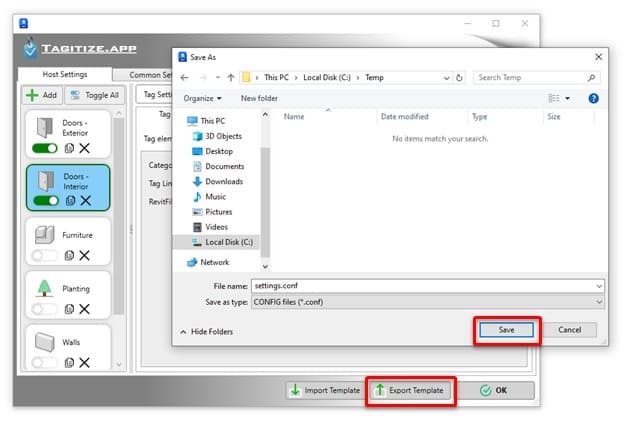Screen dimensions: 626x423
Task: Change the file view layout
Action: coord(553,98)
